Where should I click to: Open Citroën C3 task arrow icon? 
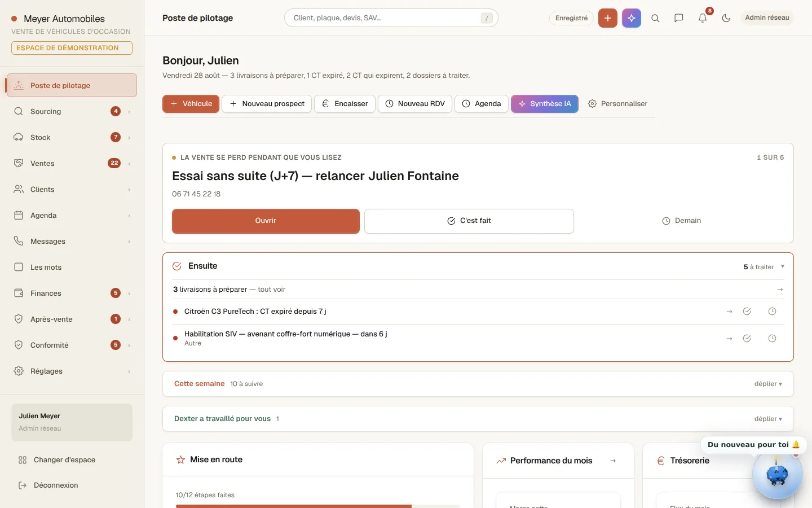tap(729, 312)
